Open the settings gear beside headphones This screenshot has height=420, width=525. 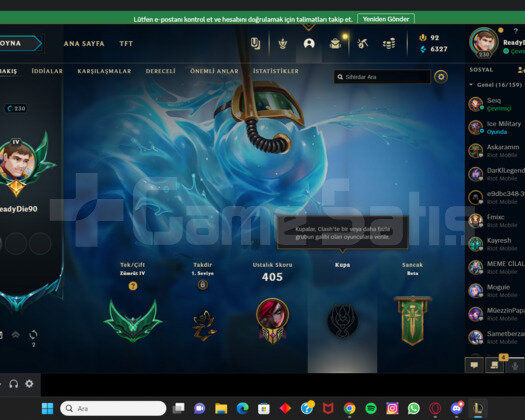click(29, 384)
